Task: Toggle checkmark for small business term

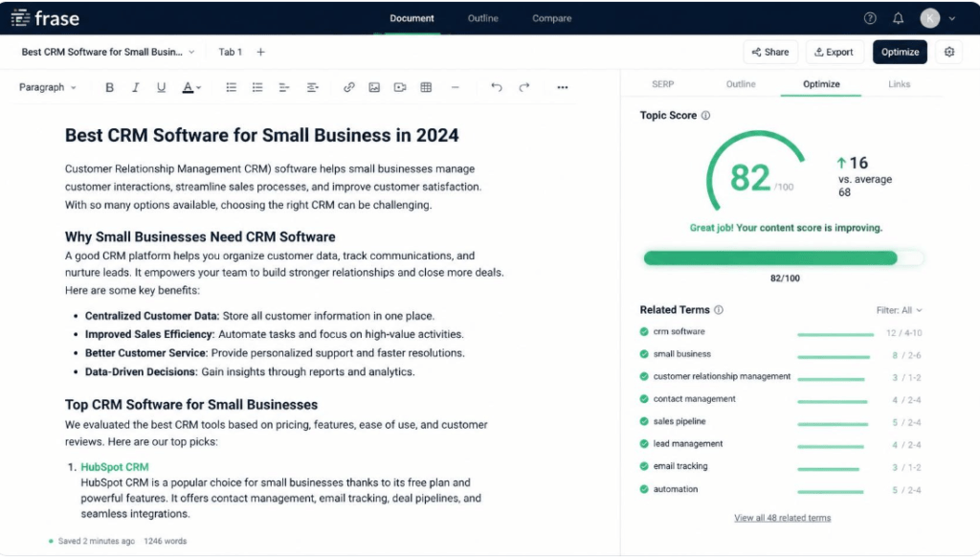Action: point(644,354)
